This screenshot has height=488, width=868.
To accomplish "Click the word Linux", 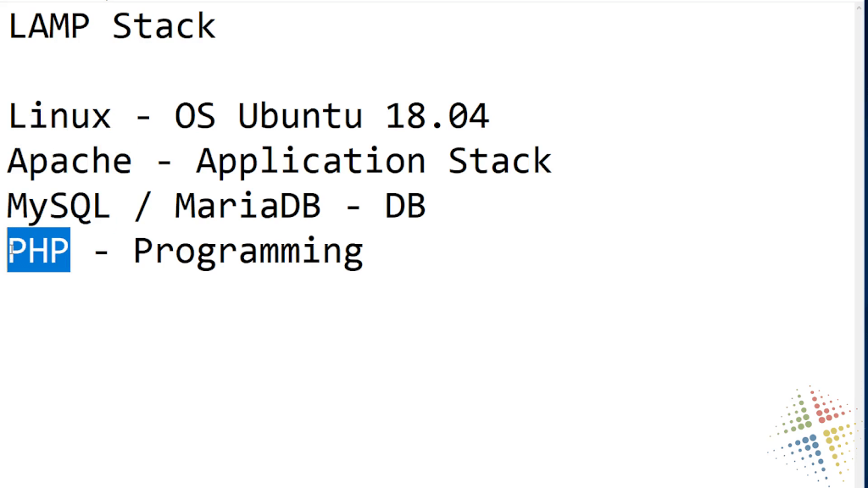I will click(x=59, y=116).
